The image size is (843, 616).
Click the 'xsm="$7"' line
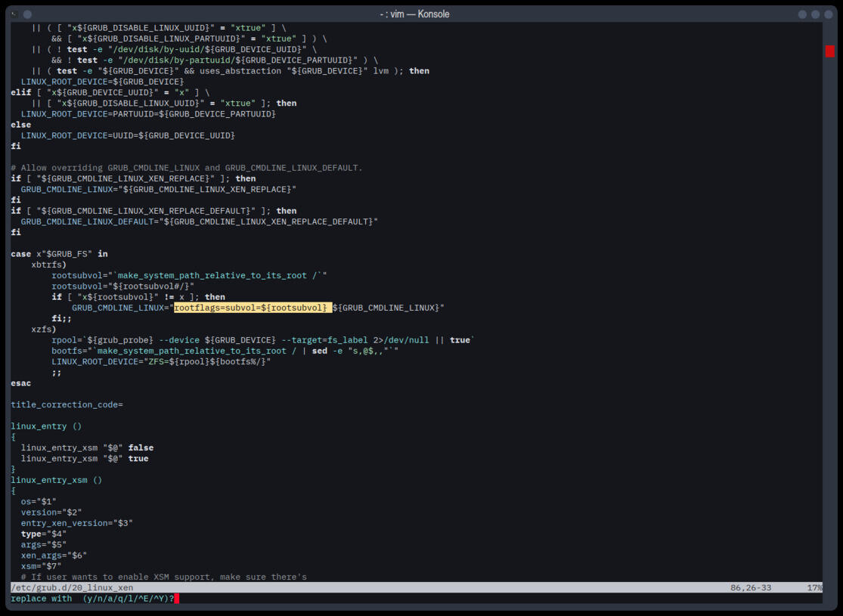[x=42, y=565]
